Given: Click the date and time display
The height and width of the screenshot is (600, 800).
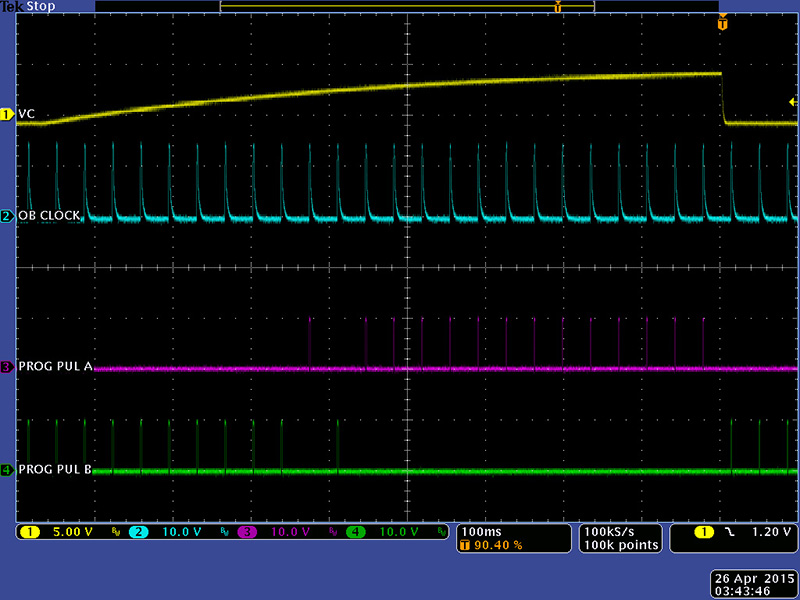Looking at the screenshot, I should (753, 584).
